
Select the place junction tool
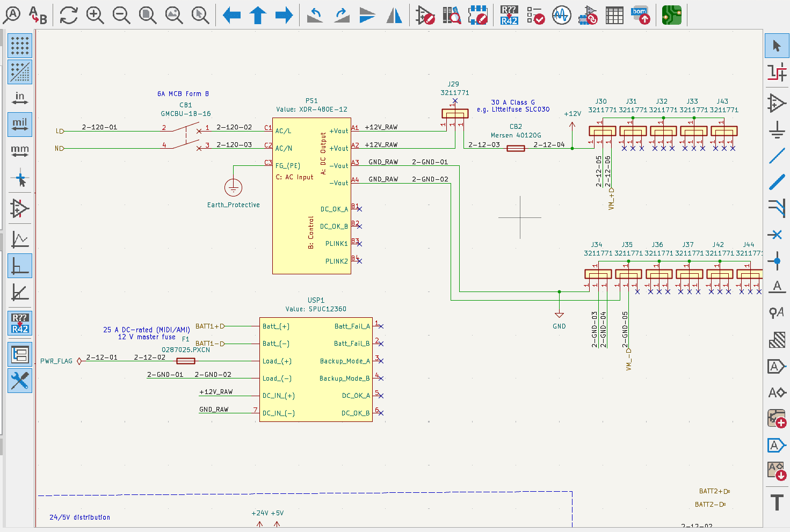[x=777, y=261]
